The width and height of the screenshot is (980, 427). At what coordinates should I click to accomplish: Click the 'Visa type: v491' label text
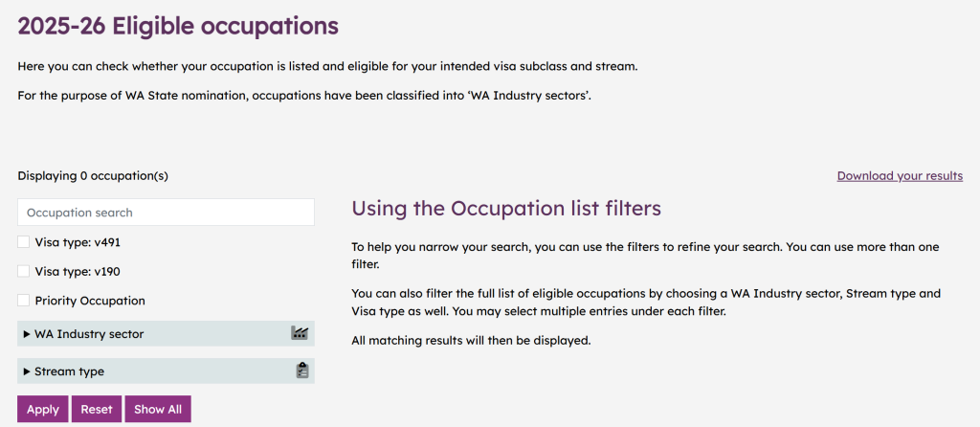(78, 243)
